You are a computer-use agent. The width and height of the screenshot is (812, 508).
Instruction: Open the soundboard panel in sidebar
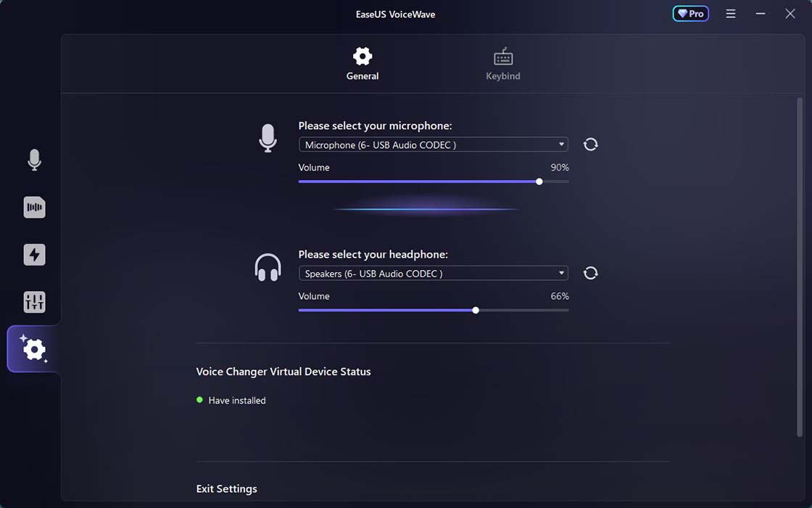[x=34, y=207]
